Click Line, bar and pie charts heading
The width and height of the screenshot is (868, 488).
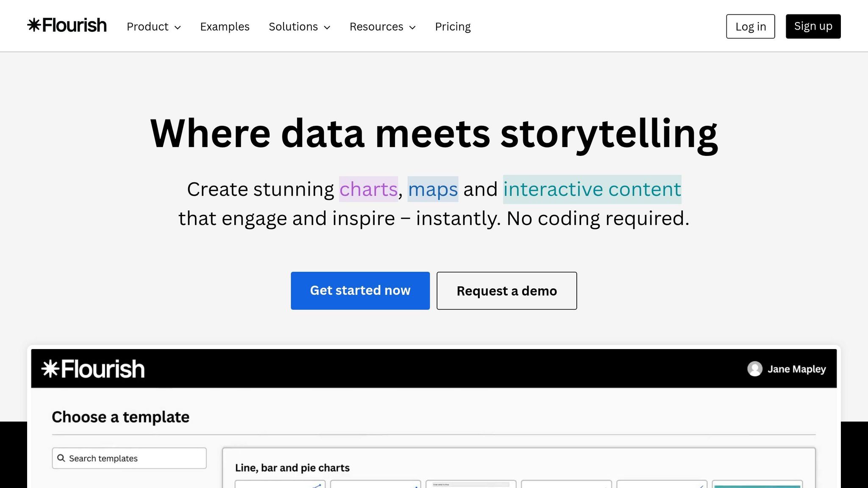point(292,468)
